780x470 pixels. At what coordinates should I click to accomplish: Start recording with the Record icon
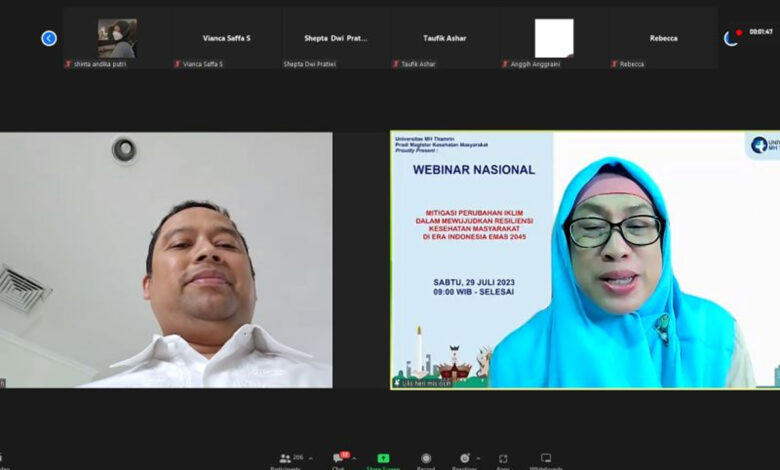[426, 458]
